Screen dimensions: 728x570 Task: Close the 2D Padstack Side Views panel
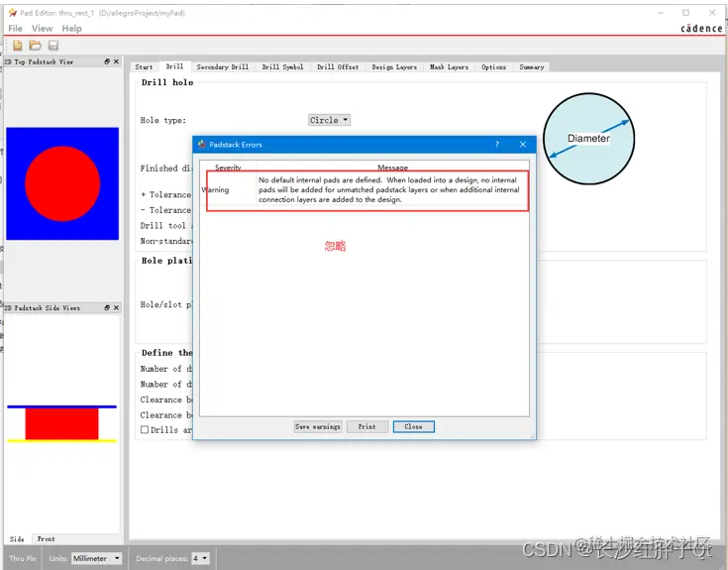point(116,307)
